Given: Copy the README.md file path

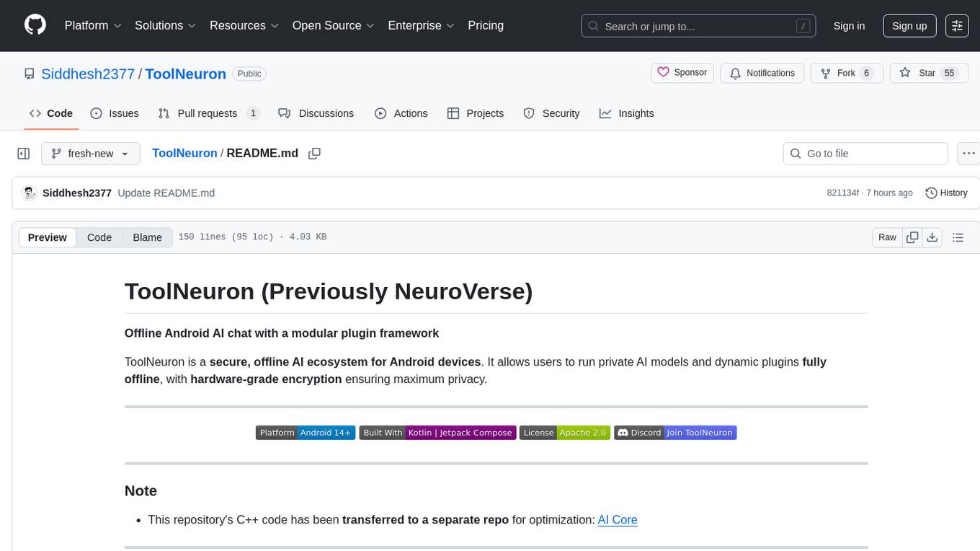Looking at the screenshot, I should [x=314, y=154].
